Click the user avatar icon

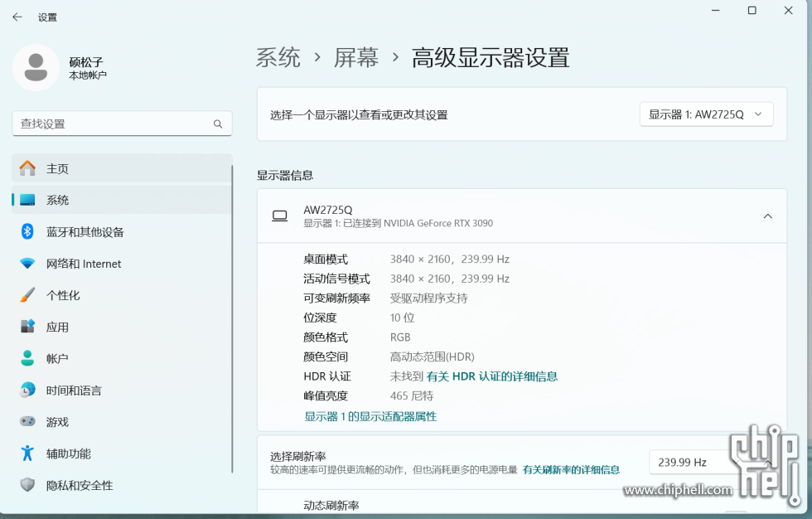pyautogui.click(x=36, y=67)
